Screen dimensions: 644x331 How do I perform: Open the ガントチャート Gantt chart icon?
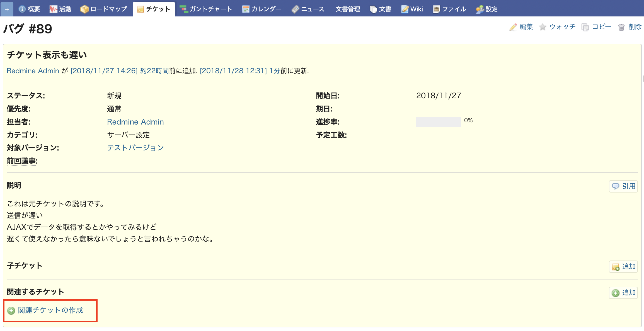[184, 9]
